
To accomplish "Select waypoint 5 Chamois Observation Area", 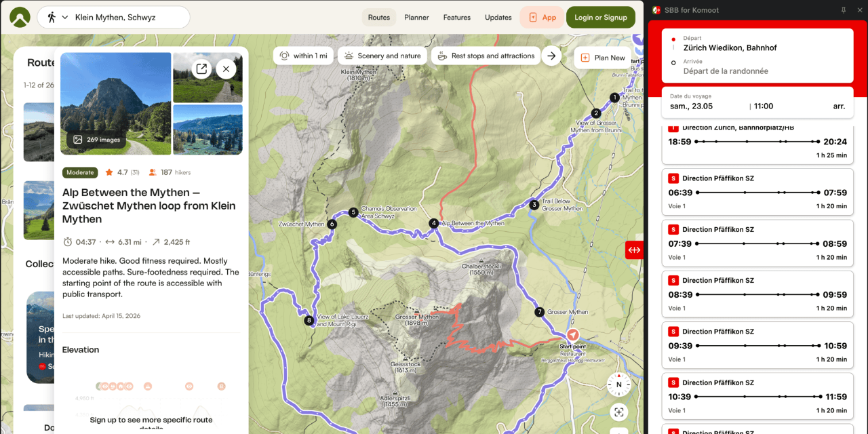I will tap(353, 212).
